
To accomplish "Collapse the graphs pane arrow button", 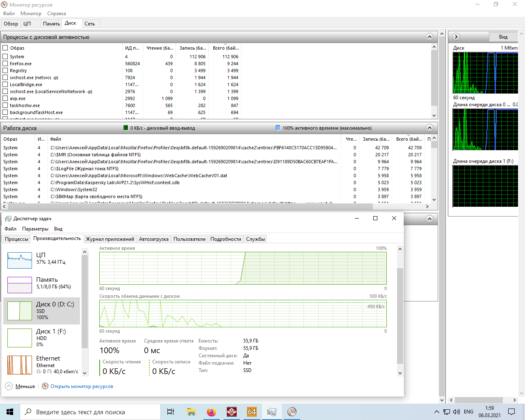I will coord(456,37).
